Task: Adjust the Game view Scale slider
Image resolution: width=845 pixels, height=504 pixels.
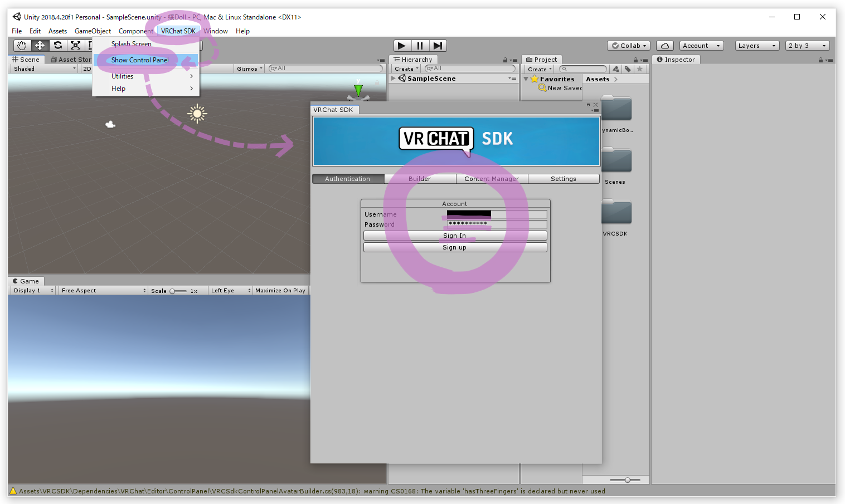Action: pyautogui.click(x=178, y=291)
